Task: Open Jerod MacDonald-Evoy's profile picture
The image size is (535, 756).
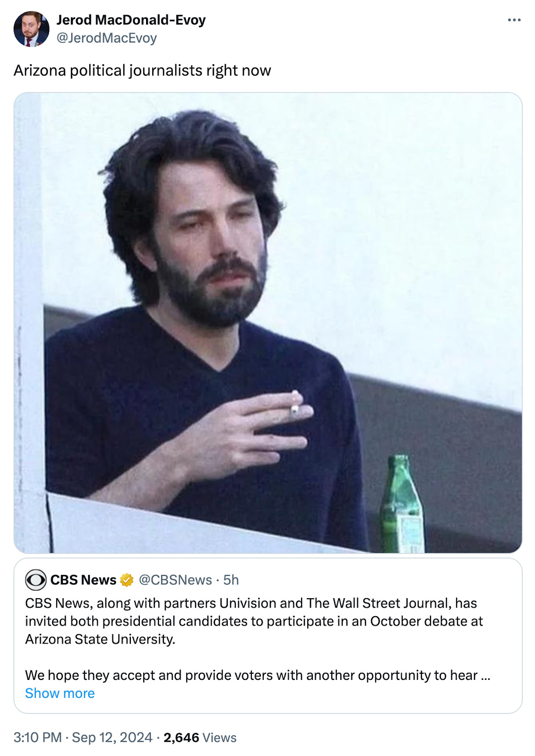Action: (x=31, y=29)
